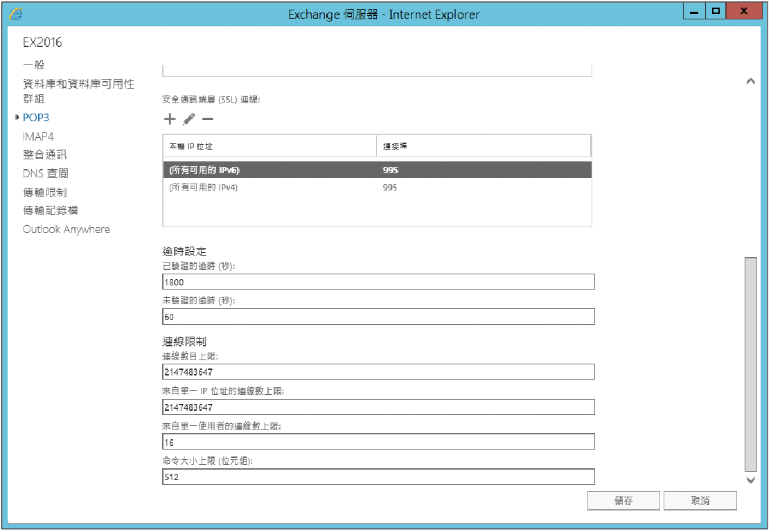Click port 995 in the IPv6 row
The height and width of the screenshot is (532, 771).
[x=391, y=170]
